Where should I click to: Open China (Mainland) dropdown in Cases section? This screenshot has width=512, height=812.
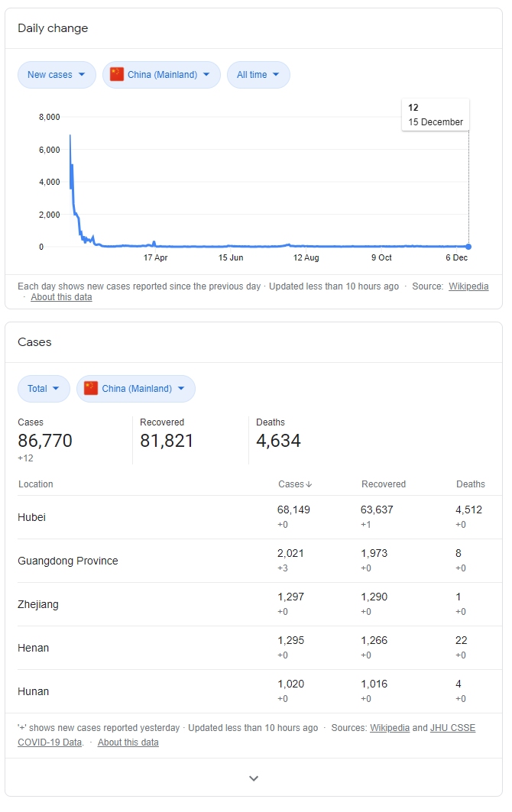(x=135, y=389)
